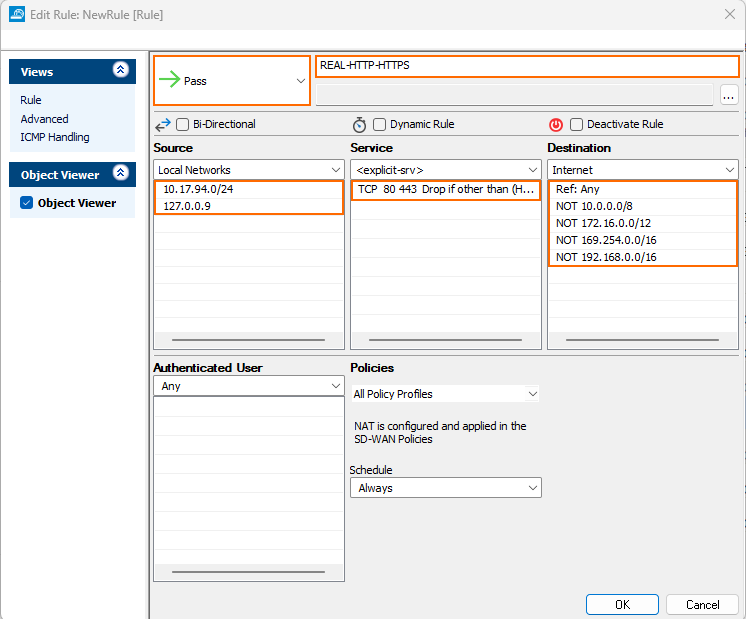The height and width of the screenshot is (619, 746).
Task: Collapse the Views panel chevron
Action: point(121,71)
